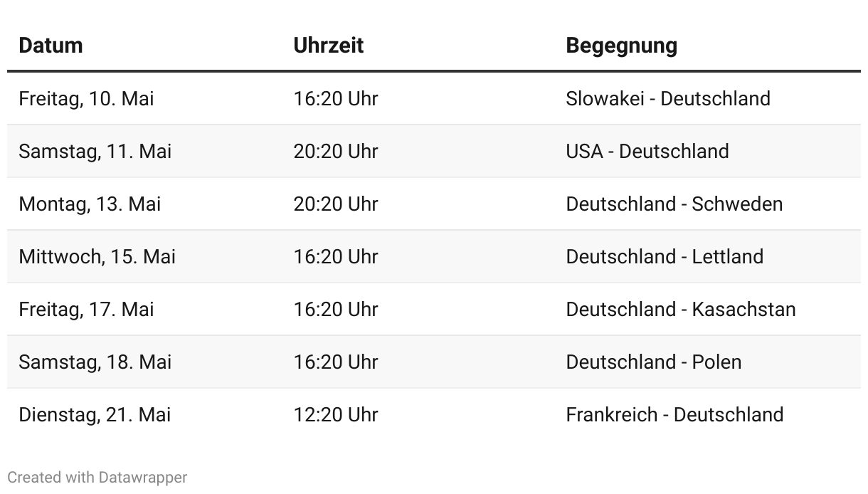
Task: Select the Samstag, 11. Mai date cell
Action: pos(95,151)
